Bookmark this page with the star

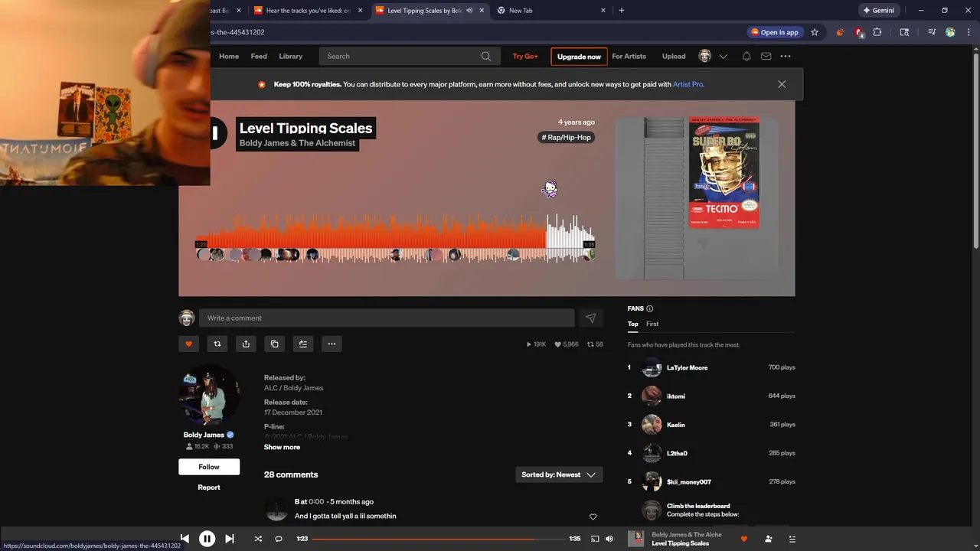tap(815, 32)
